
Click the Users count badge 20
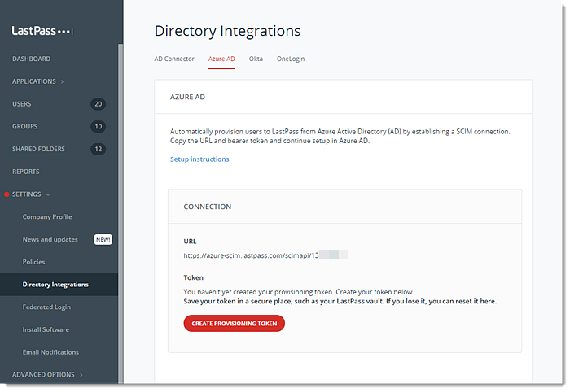(x=99, y=104)
